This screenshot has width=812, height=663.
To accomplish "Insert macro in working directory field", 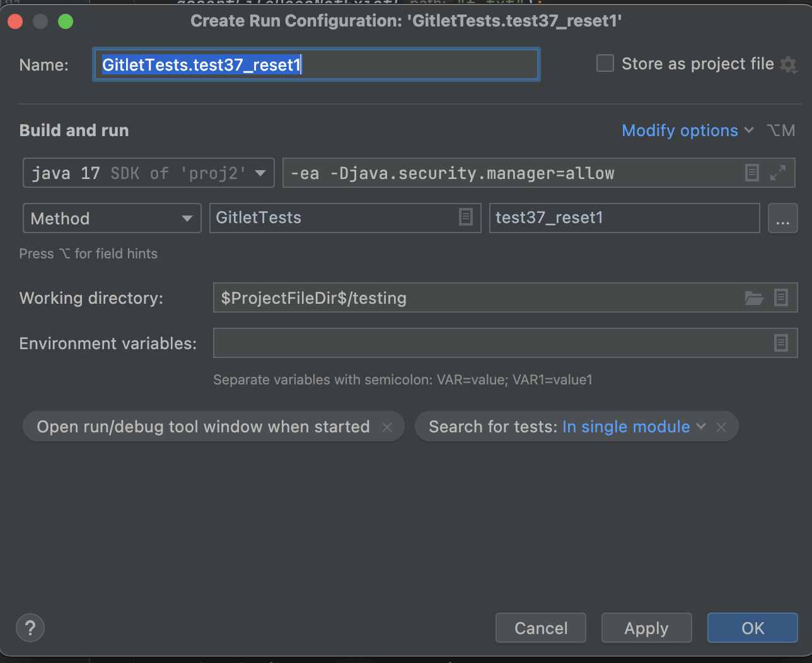I will tap(781, 298).
